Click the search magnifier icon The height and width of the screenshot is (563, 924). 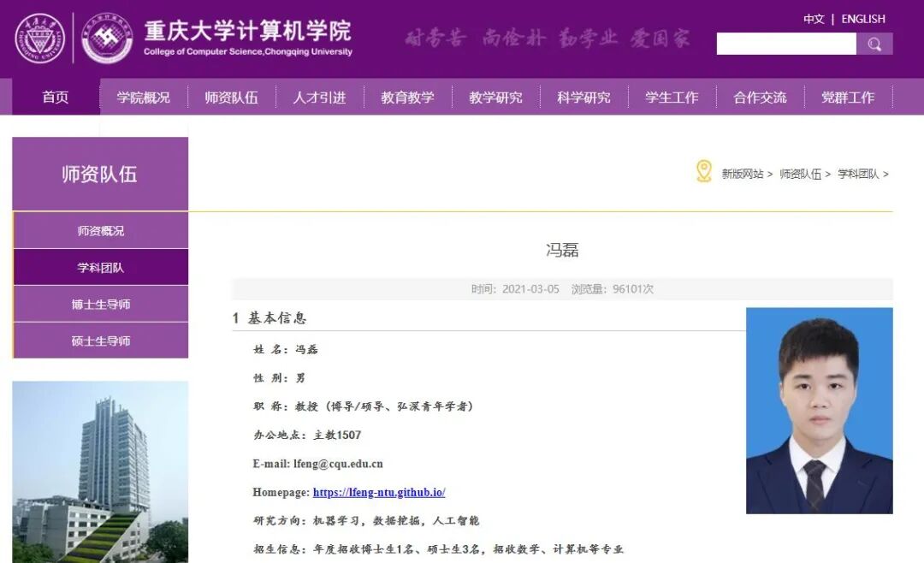[x=874, y=44]
